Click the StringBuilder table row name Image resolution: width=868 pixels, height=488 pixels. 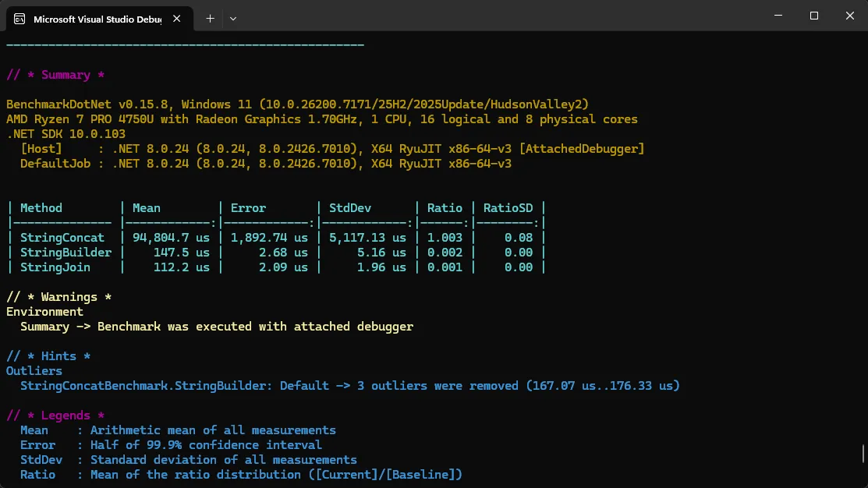[66, 253]
